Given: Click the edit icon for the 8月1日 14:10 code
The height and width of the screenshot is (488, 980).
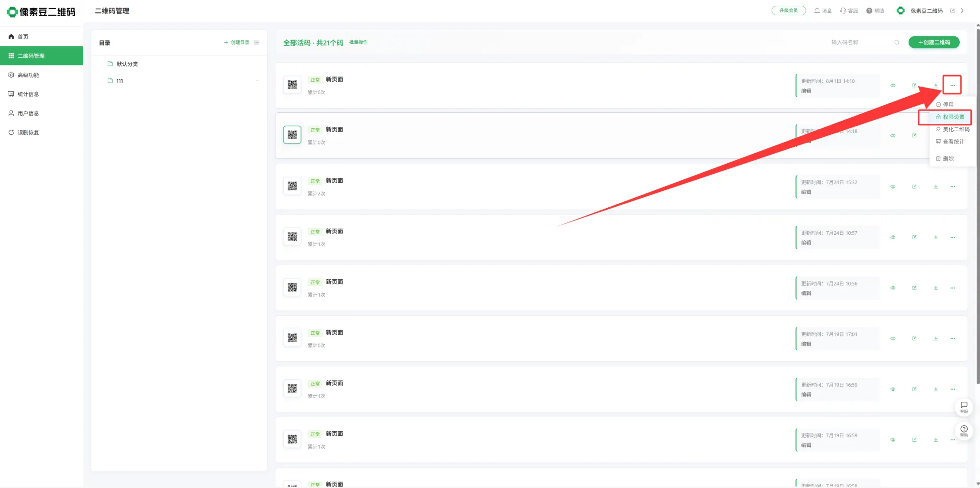Looking at the screenshot, I should [914, 86].
